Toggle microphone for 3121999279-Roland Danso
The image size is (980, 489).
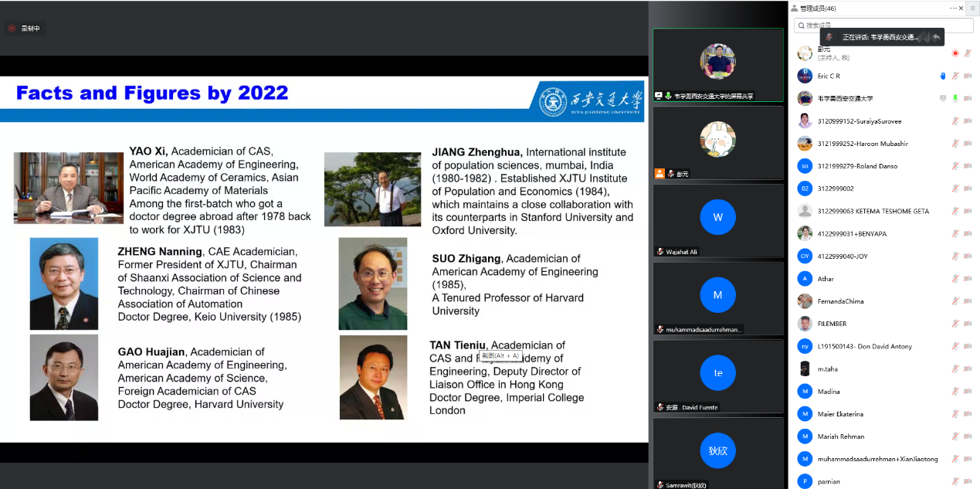(x=955, y=165)
